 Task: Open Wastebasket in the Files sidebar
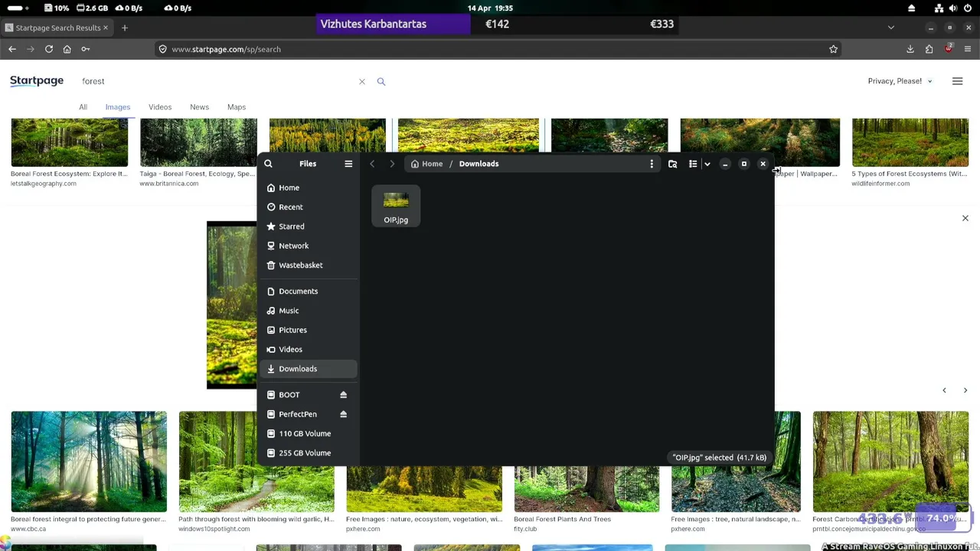(309, 265)
